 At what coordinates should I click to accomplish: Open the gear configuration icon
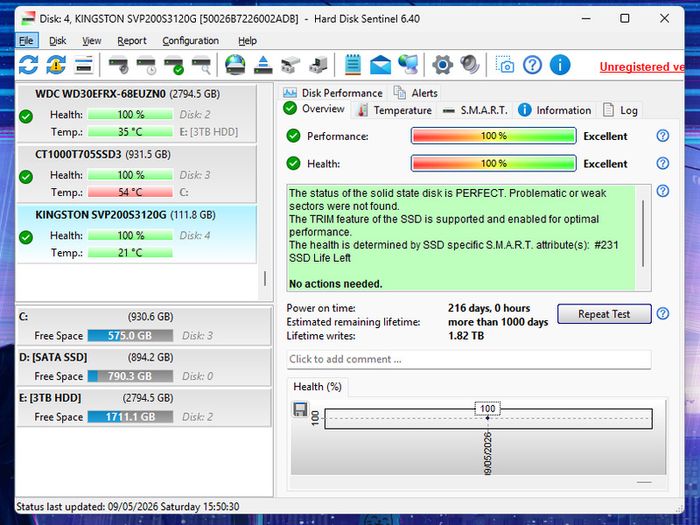click(442, 65)
